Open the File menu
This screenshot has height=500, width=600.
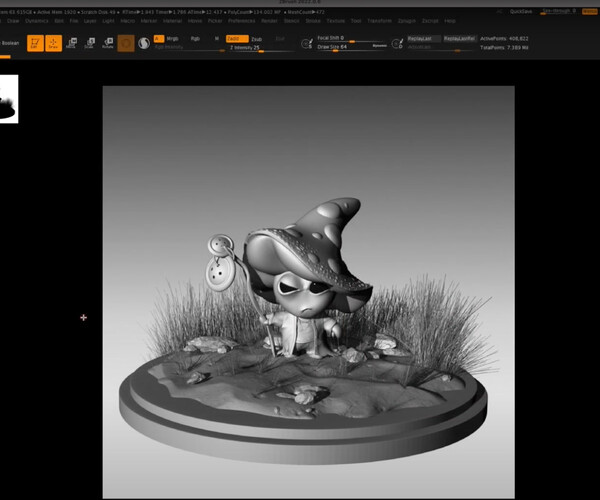tap(74, 21)
